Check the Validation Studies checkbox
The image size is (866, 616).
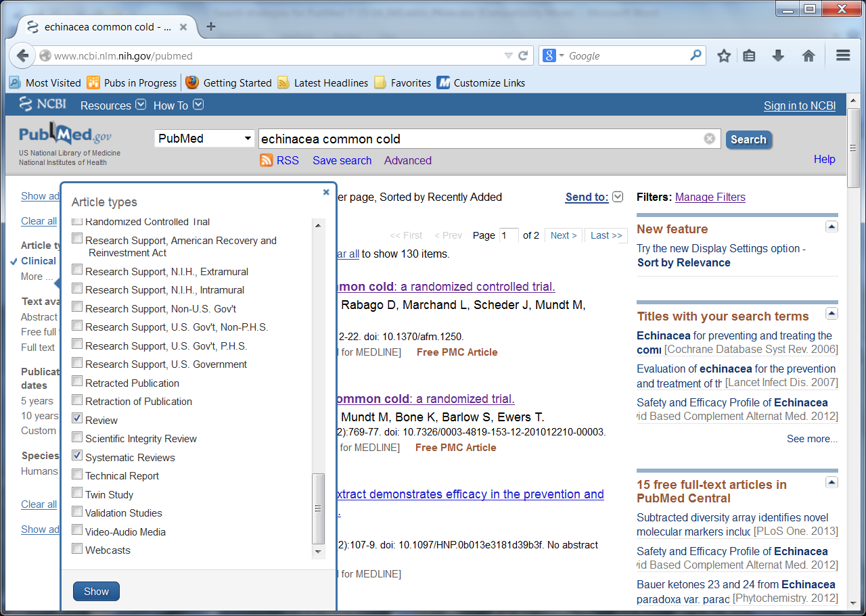pos(78,512)
